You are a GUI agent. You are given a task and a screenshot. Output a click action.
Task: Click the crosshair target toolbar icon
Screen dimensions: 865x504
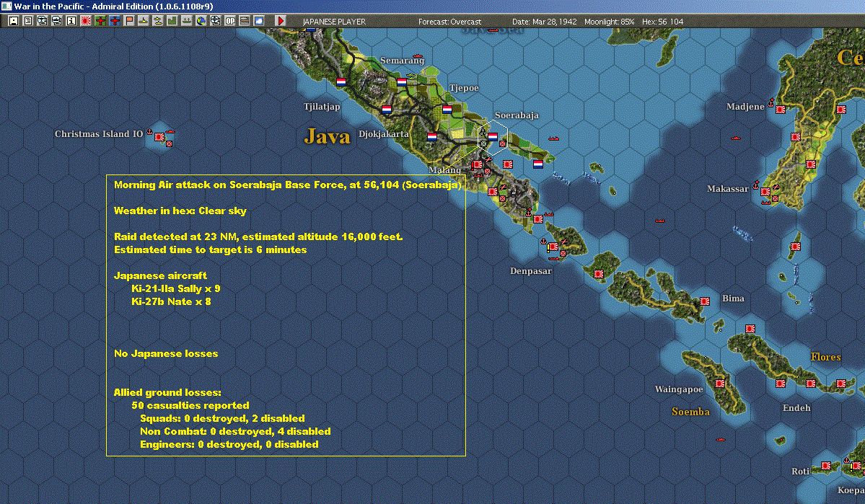coord(215,21)
